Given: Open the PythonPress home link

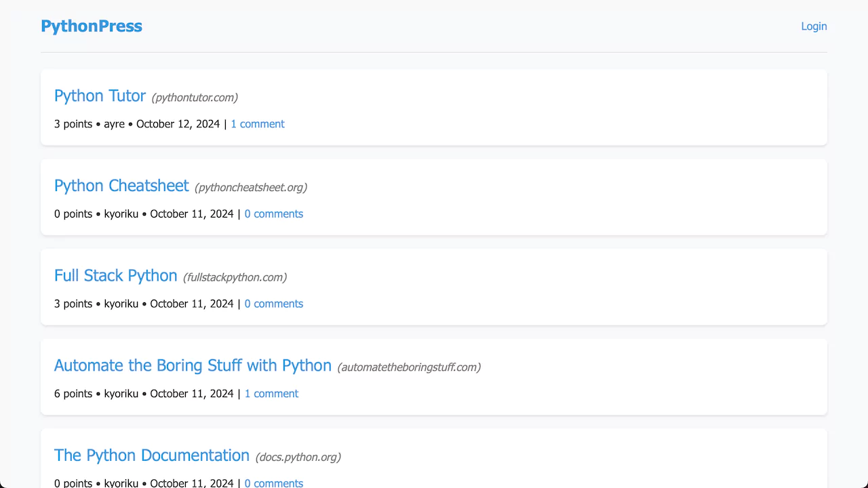Looking at the screenshot, I should pos(92,26).
